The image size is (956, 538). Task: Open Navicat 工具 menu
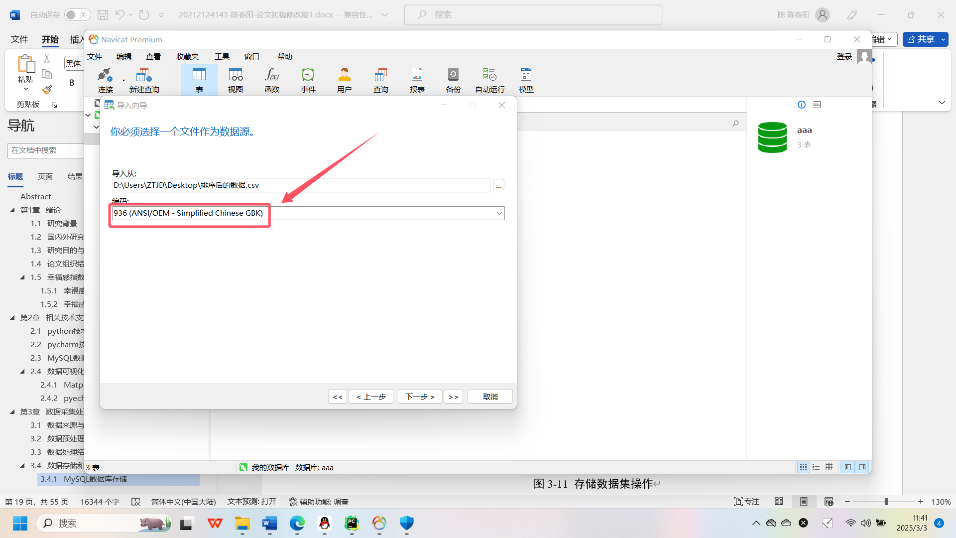click(x=222, y=57)
